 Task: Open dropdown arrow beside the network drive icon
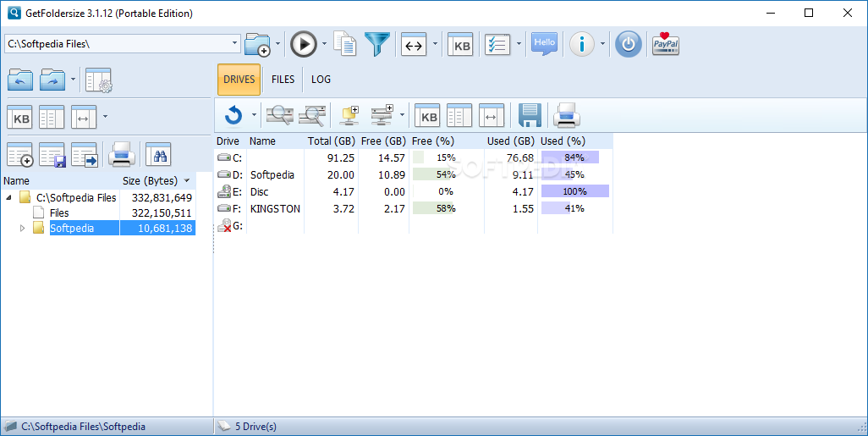pos(402,115)
